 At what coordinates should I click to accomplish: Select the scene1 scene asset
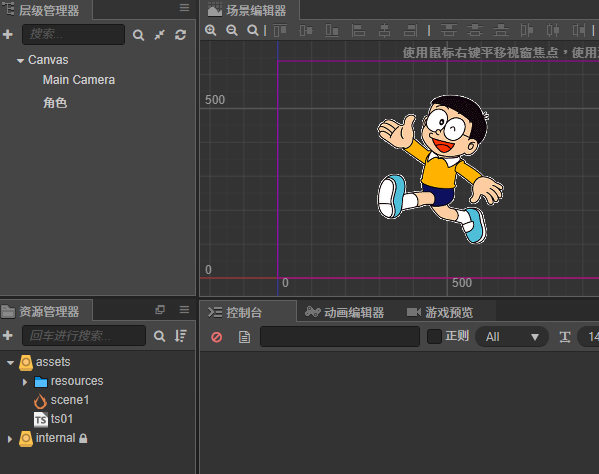[70, 400]
